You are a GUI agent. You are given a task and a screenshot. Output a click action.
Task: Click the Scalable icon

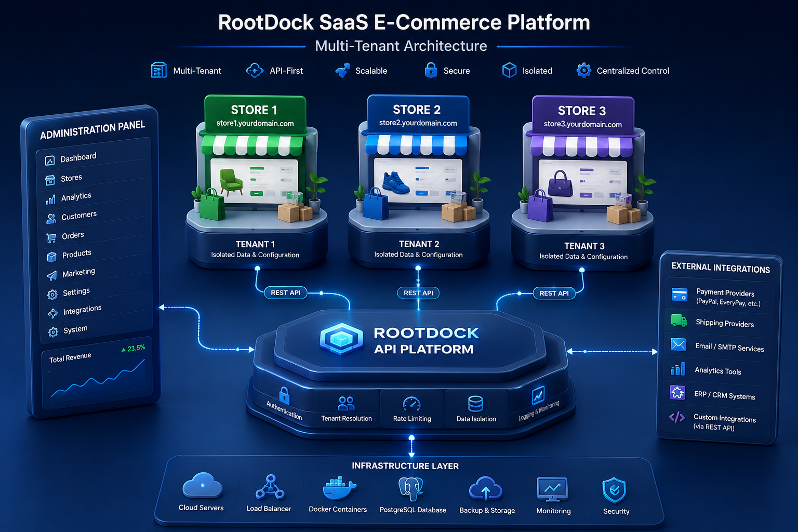pos(342,71)
